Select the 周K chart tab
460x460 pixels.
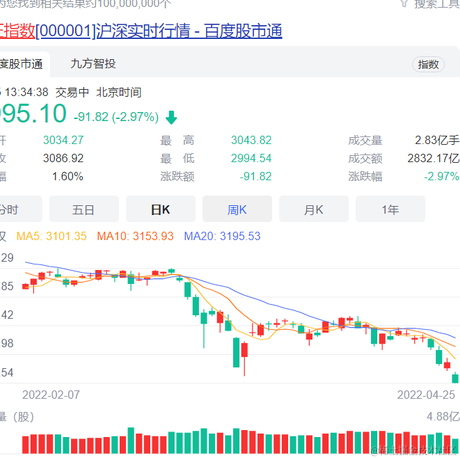click(x=237, y=209)
